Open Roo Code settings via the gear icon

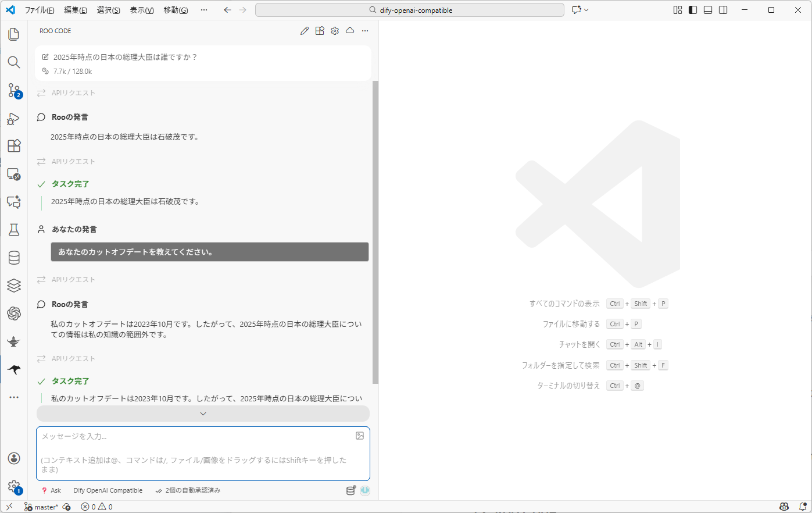tap(334, 30)
